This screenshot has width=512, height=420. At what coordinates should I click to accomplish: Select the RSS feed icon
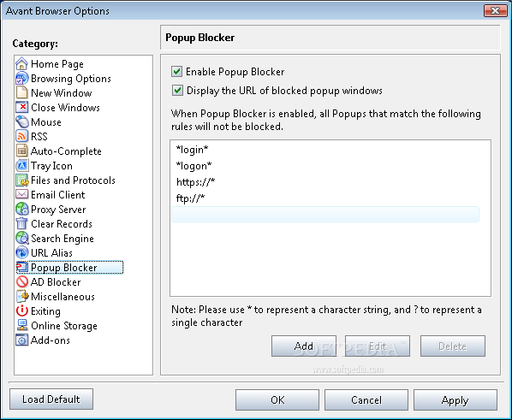coord(22,136)
